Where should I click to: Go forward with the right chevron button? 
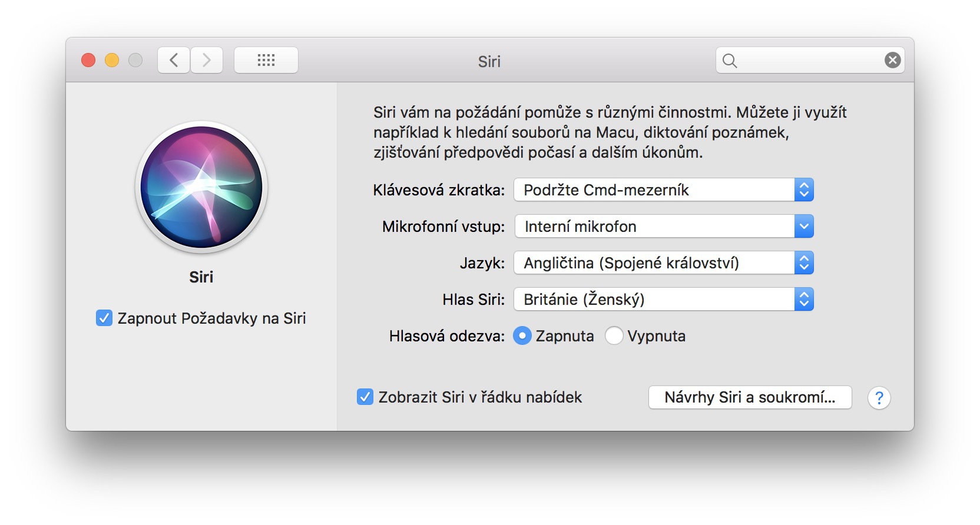click(207, 60)
